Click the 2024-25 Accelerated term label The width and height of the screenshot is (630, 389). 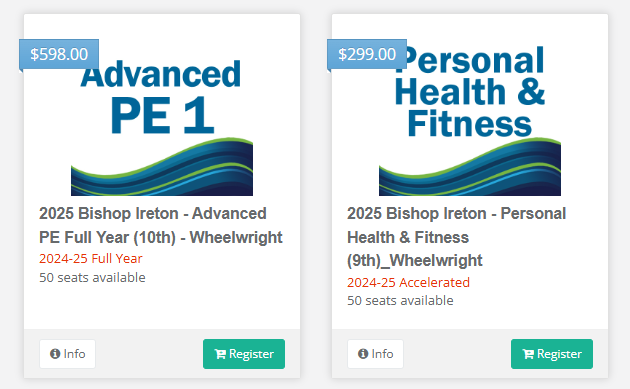pyautogui.click(x=408, y=283)
